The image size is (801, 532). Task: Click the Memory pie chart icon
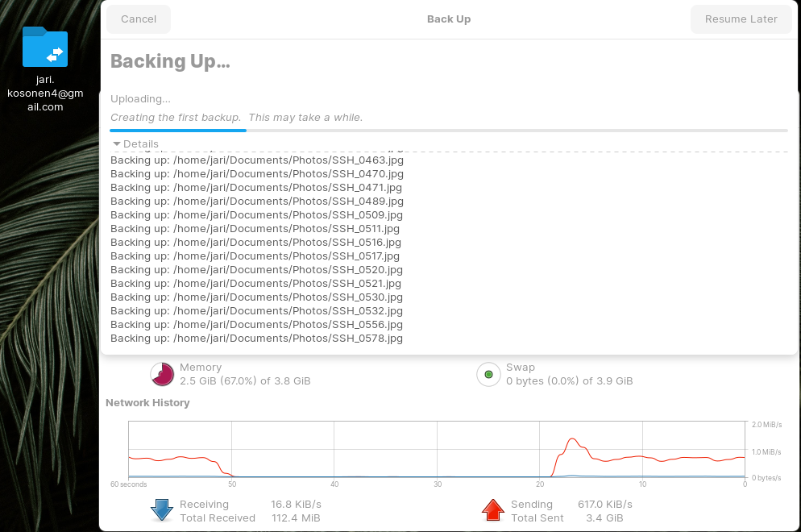[162, 374]
